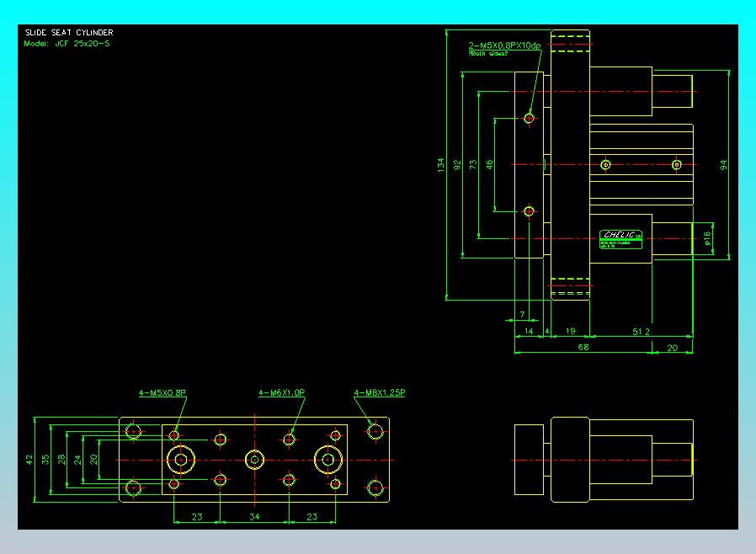Select the 4-M6X1.0P callout label

click(282, 392)
